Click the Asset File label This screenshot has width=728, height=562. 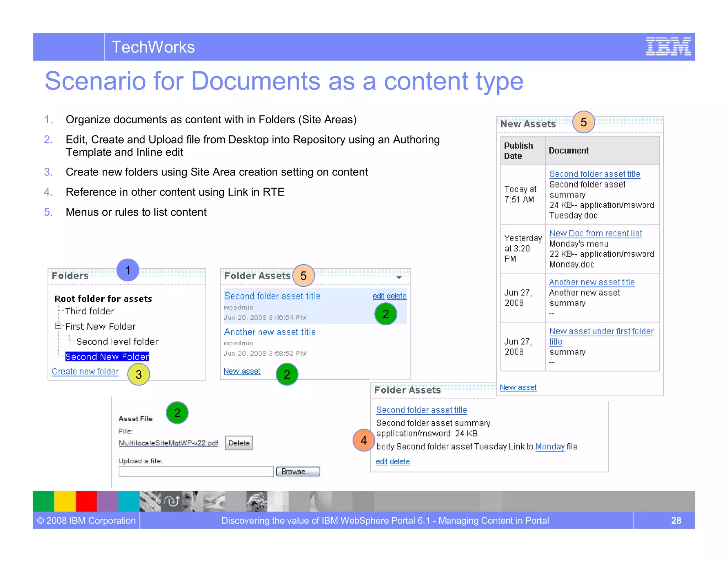135,419
